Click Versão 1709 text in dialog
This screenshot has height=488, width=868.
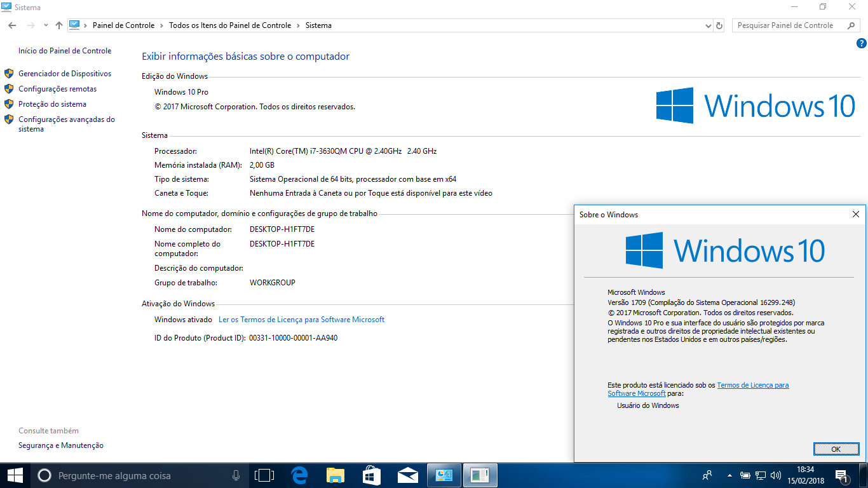coord(701,302)
